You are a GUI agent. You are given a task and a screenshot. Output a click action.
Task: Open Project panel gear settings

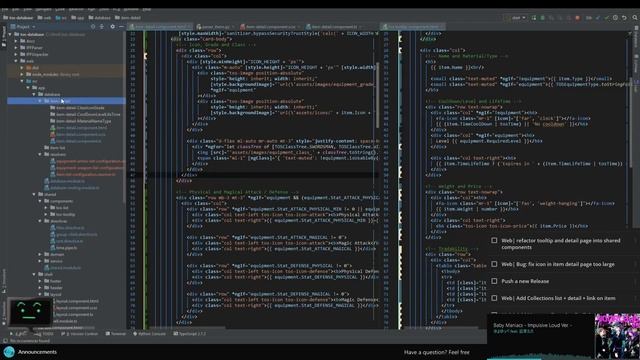click(112, 27)
